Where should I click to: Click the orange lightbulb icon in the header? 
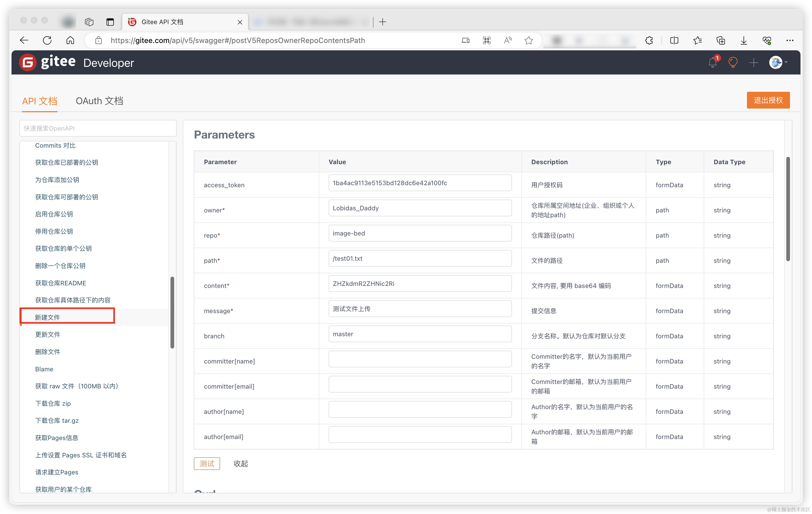[x=733, y=63]
